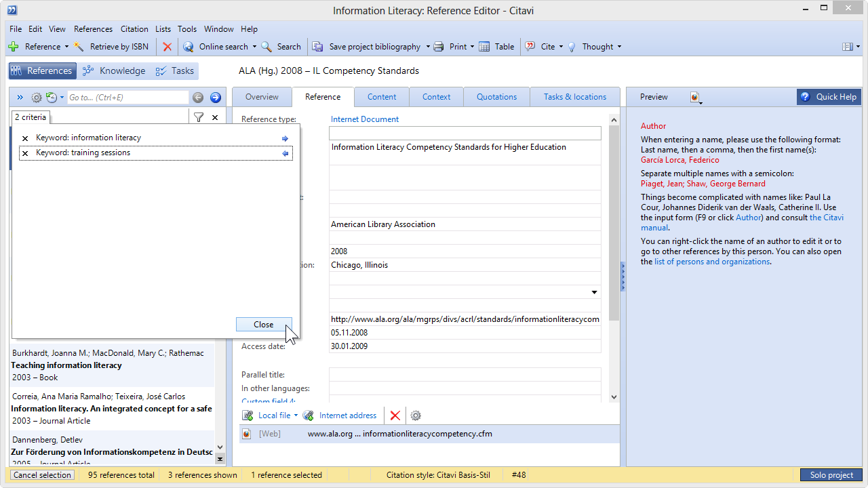
Task: Click the Cite quotation icon
Action: [530, 47]
